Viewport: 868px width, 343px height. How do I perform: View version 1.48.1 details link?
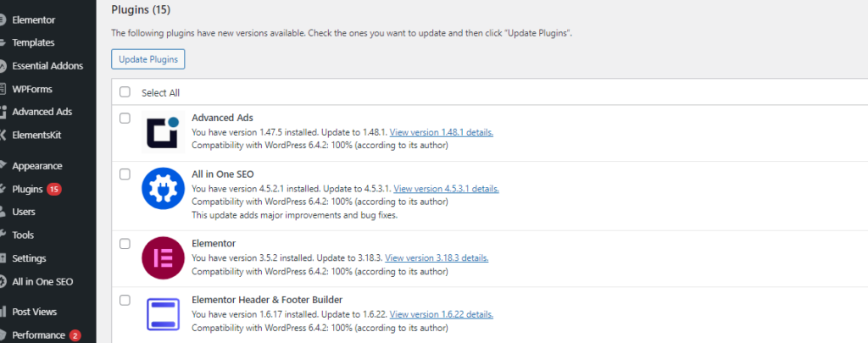[441, 133]
